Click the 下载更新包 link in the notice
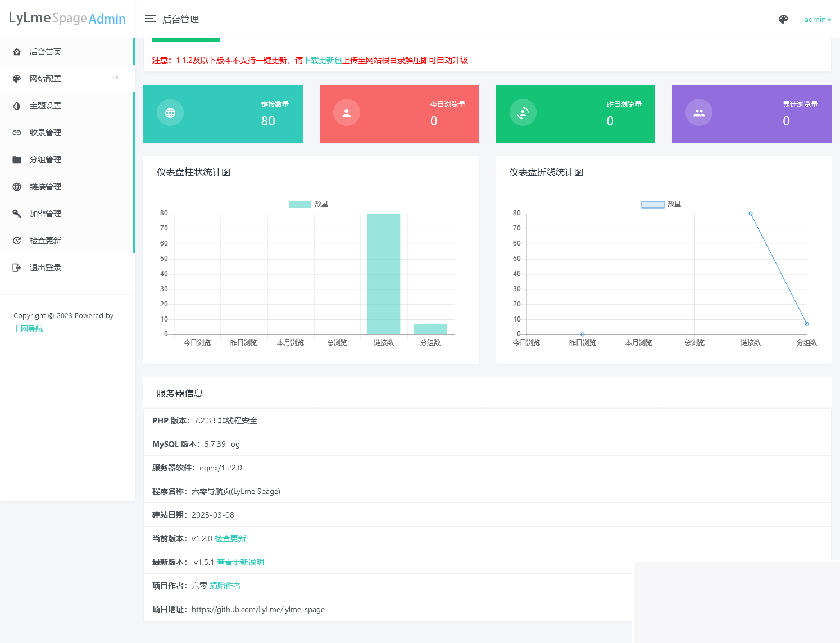Screen dimensions: 840x643 (x=321, y=60)
